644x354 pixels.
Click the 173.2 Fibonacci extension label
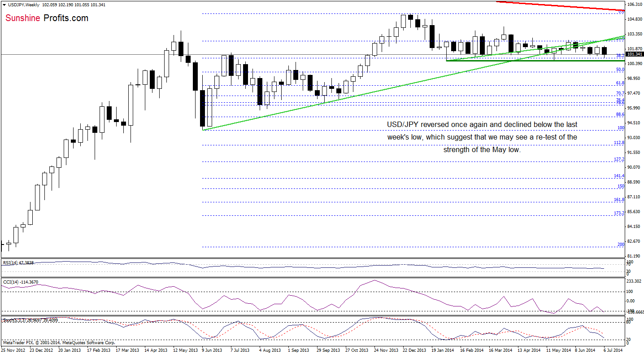(x=619, y=213)
